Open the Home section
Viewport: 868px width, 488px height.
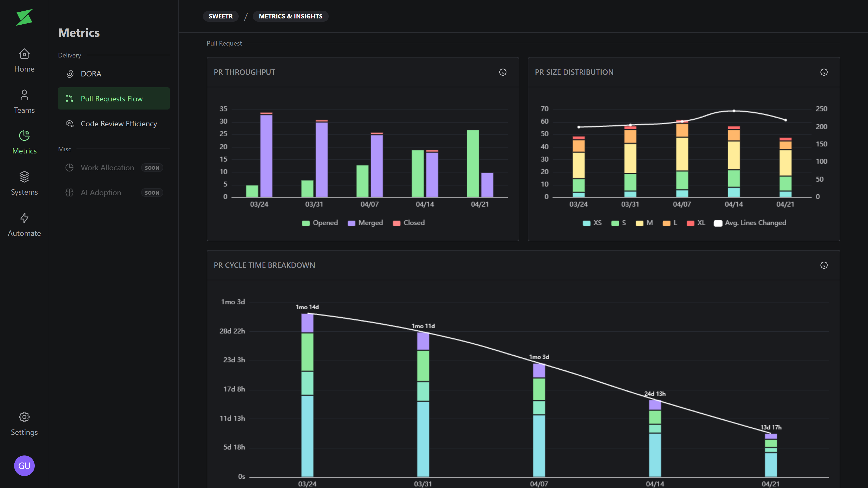(x=24, y=60)
